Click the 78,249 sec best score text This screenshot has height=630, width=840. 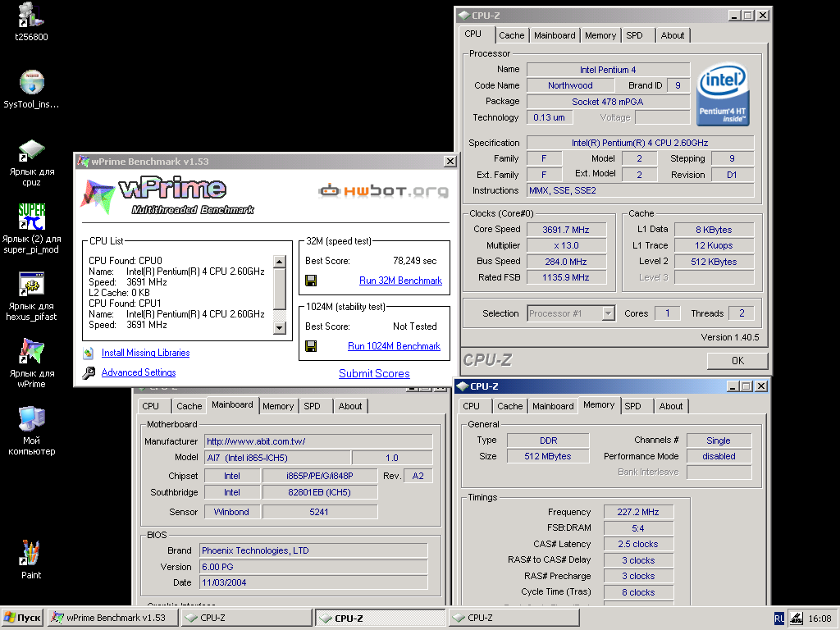click(x=414, y=261)
